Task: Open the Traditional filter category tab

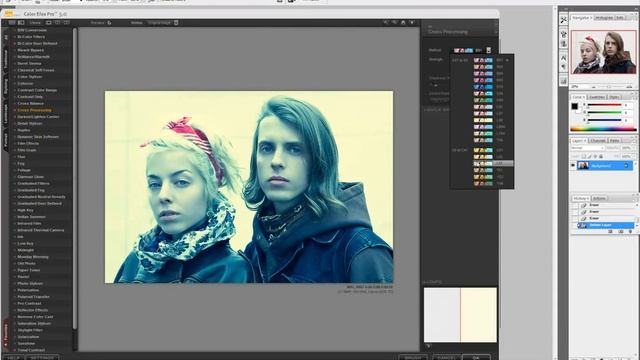Action: coord(6,59)
